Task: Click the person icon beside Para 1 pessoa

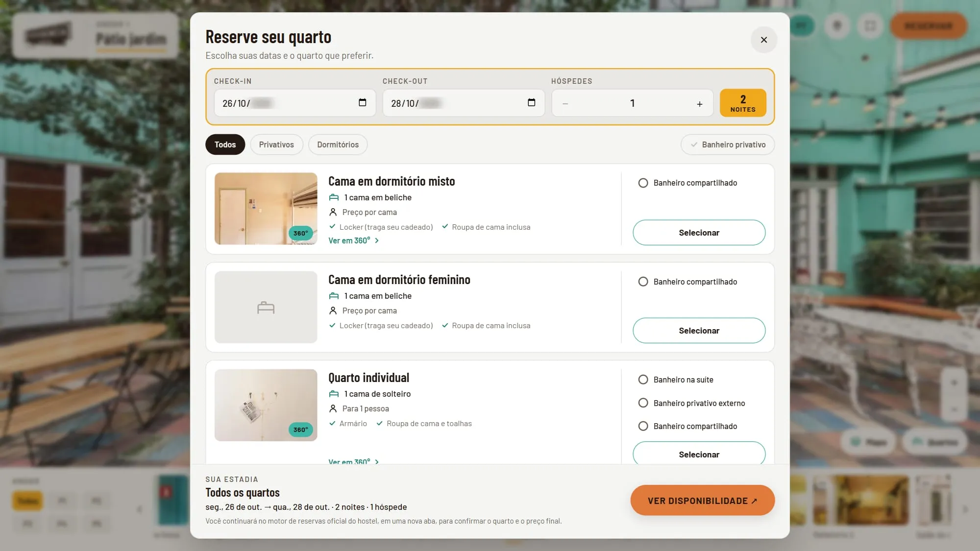Action: point(333,408)
